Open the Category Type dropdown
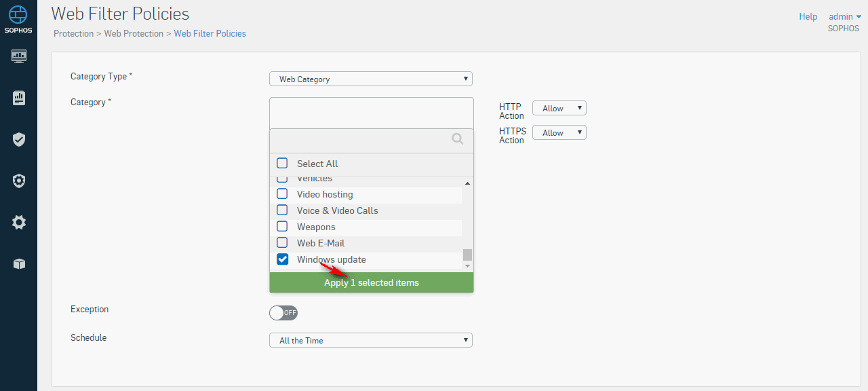This screenshot has width=868, height=391. [371, 79]
